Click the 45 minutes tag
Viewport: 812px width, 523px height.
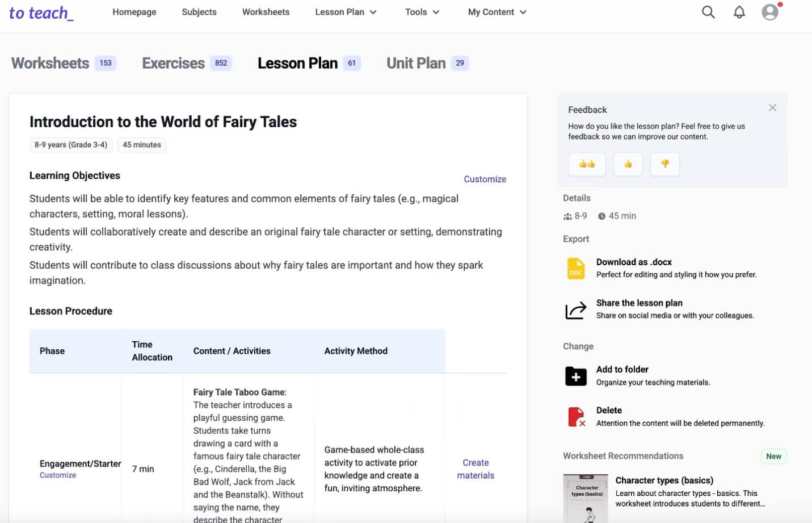point(142,145)
